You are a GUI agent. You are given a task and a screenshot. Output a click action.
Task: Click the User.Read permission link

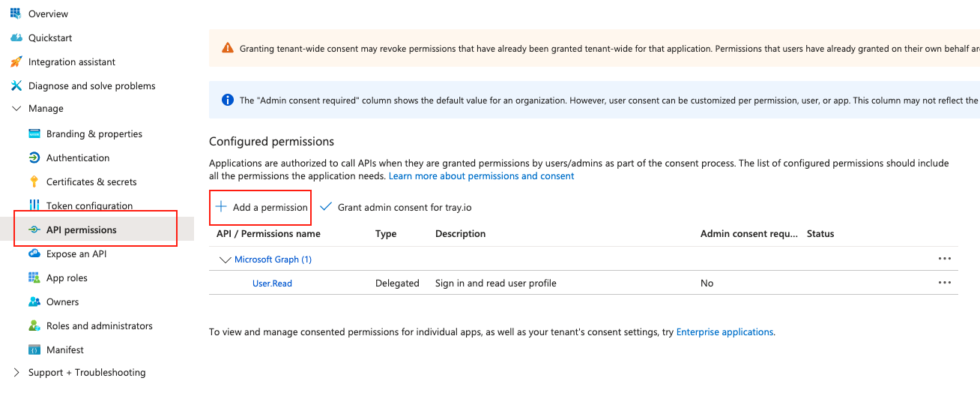coord(272,283)
